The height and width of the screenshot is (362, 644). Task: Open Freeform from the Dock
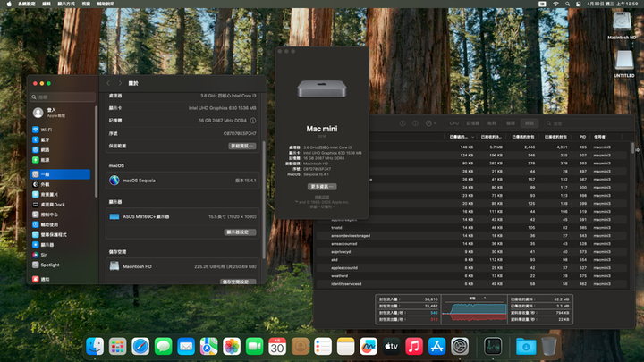coord(369,347)
